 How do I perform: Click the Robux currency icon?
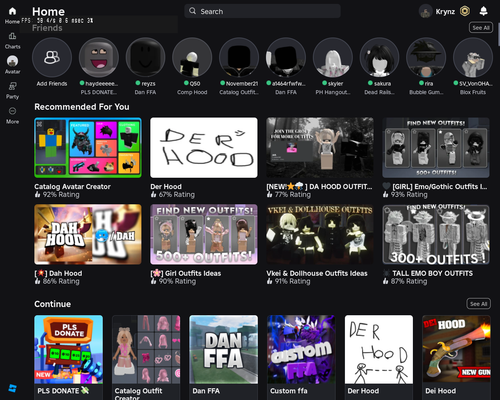pyautogui.click(x=465, y=11)
